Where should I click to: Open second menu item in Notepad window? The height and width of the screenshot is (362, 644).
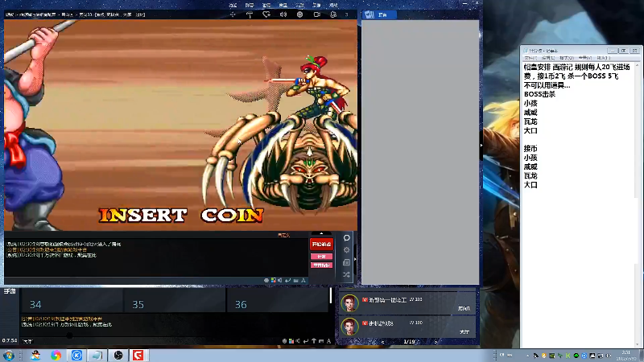tap(548, 58)
